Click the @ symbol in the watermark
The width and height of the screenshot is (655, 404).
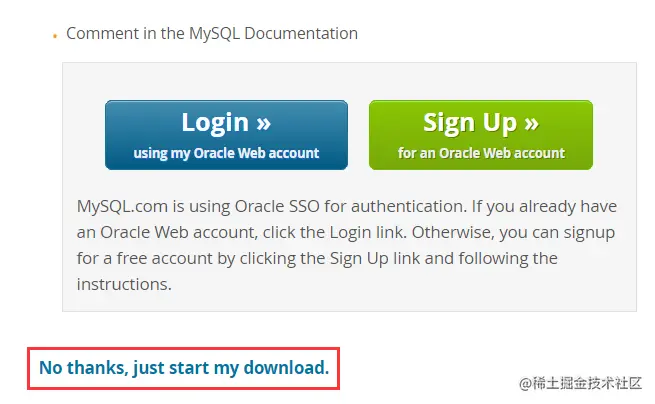point(526,384)
